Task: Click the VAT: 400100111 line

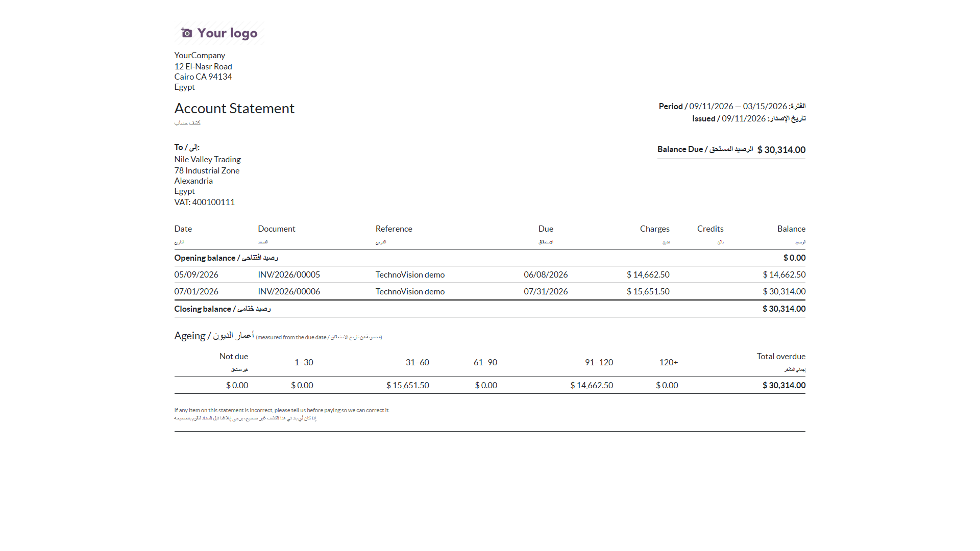Action: [205, 202]
